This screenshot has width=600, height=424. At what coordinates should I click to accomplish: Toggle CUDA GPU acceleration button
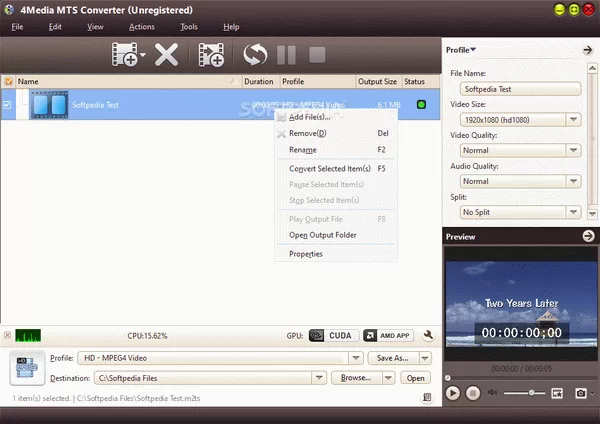[334, 336]
